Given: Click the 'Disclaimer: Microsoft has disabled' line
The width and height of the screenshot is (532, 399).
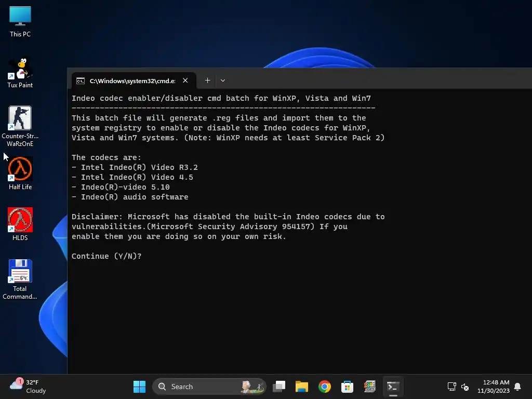Looking at the screenshot, I should tap(228, 217).
